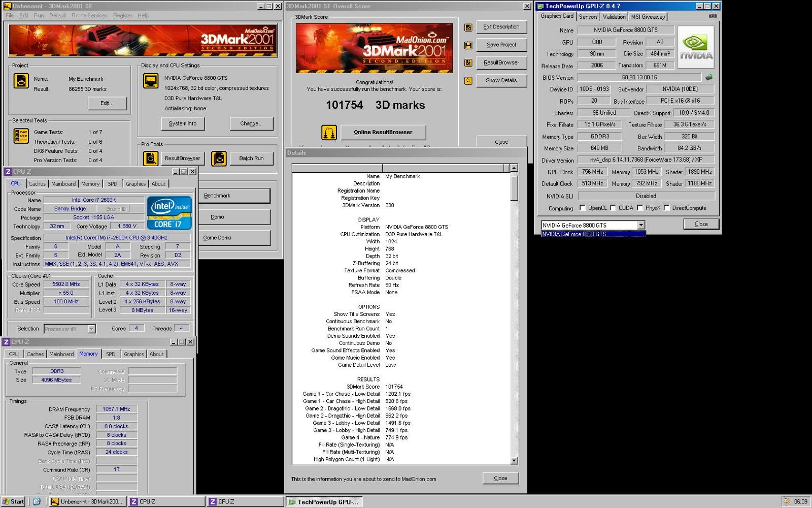Click the Benchmark run button

point(235,196)
